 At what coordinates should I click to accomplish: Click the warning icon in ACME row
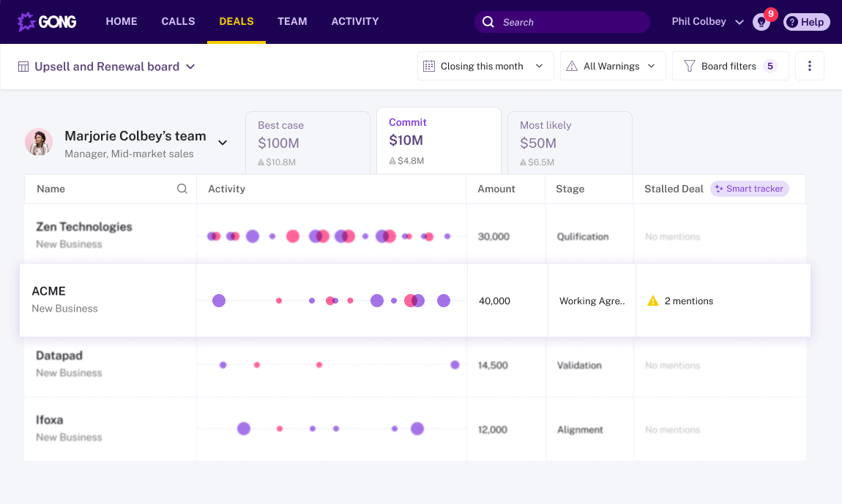coord(653,301)
